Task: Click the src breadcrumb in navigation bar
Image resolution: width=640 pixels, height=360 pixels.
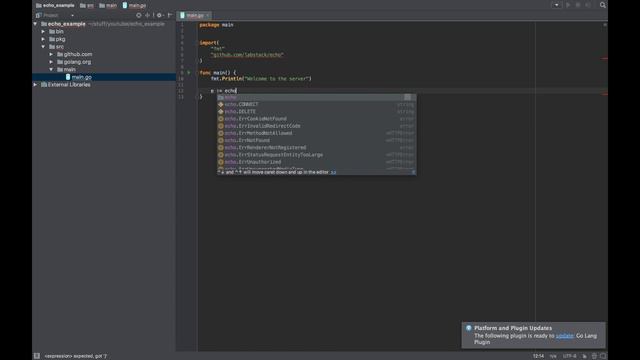Action: tap(87, 5)
